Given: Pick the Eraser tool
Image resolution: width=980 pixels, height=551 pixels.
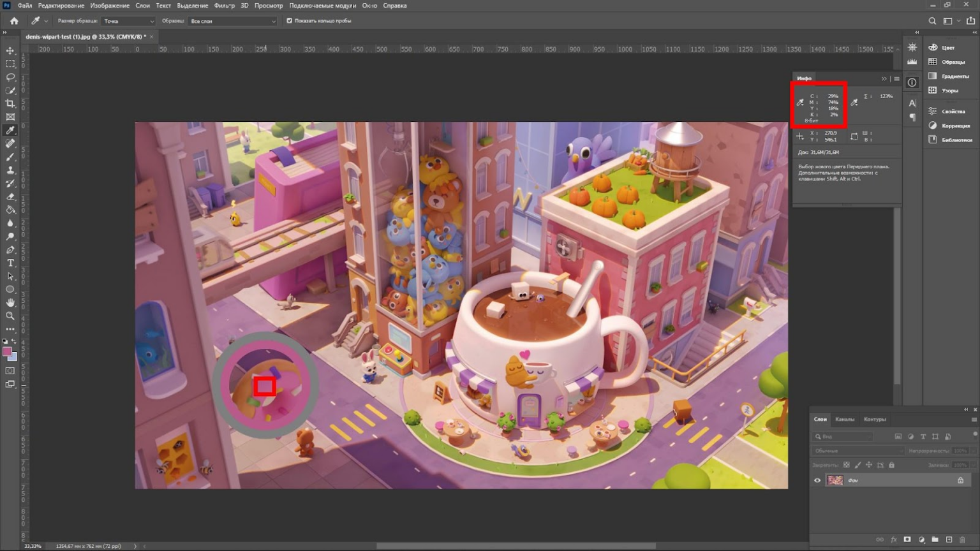Looking at the screenshot, I should tap(10, 196).
